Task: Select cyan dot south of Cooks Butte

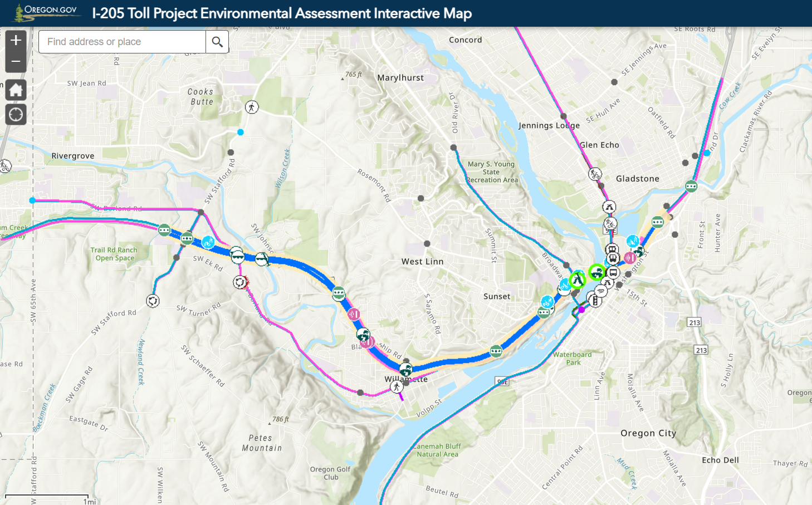Action: coord(241,132)
